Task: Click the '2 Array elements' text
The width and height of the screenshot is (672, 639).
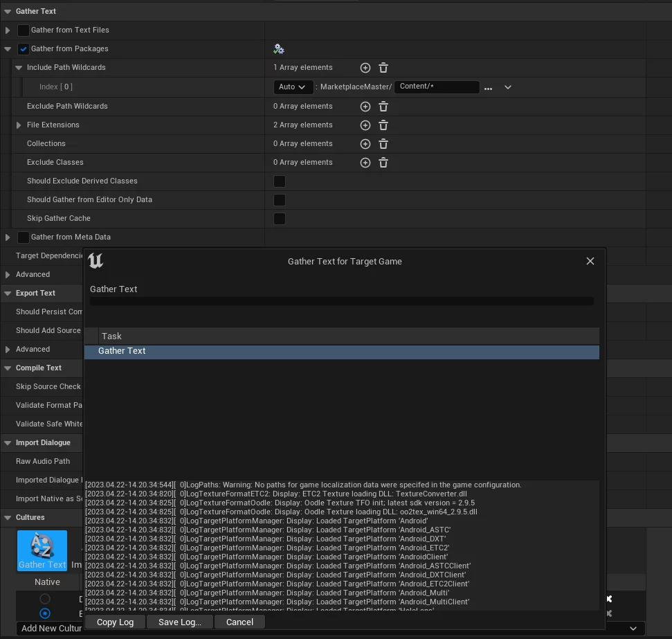Action: coord(303,125)
